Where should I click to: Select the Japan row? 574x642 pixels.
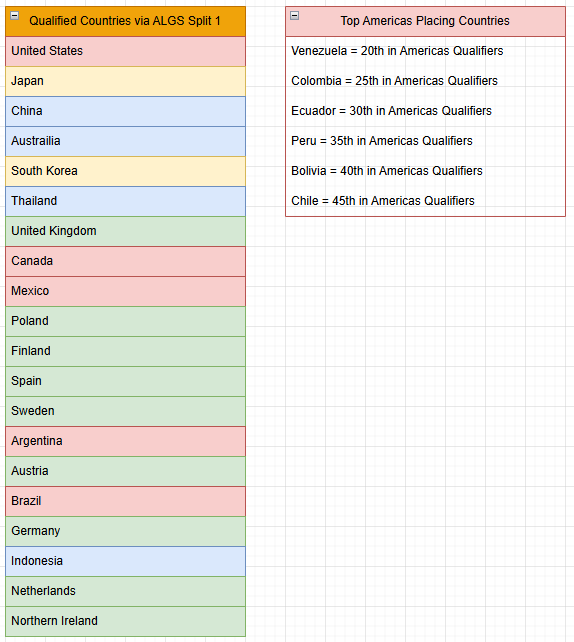pyautogui.click(x=125, y=81)
